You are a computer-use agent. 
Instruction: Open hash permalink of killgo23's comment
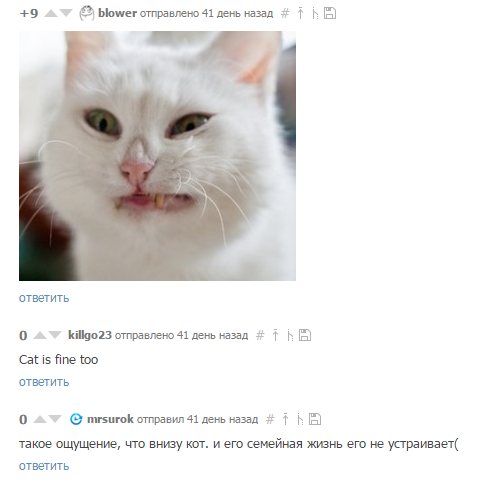pyautogui.click(x=260, y=335)
